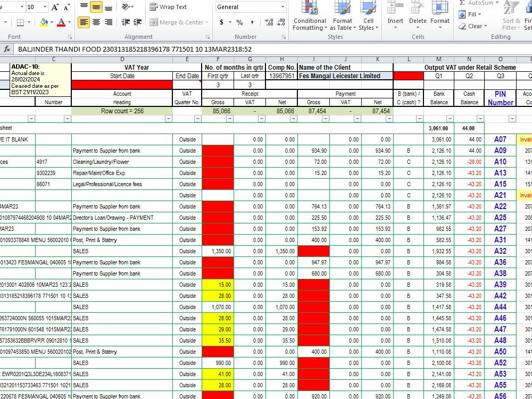This screenshot has width=532, height=399.
Task: Open Cell Styles gallery
Action: [368, 16]
